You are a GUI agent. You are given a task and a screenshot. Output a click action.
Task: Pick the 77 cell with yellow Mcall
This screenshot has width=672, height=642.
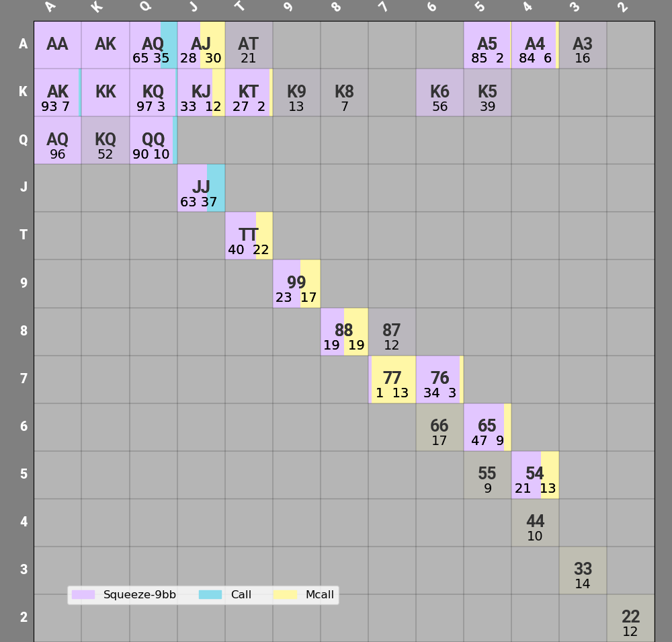(x=392, y=379)
